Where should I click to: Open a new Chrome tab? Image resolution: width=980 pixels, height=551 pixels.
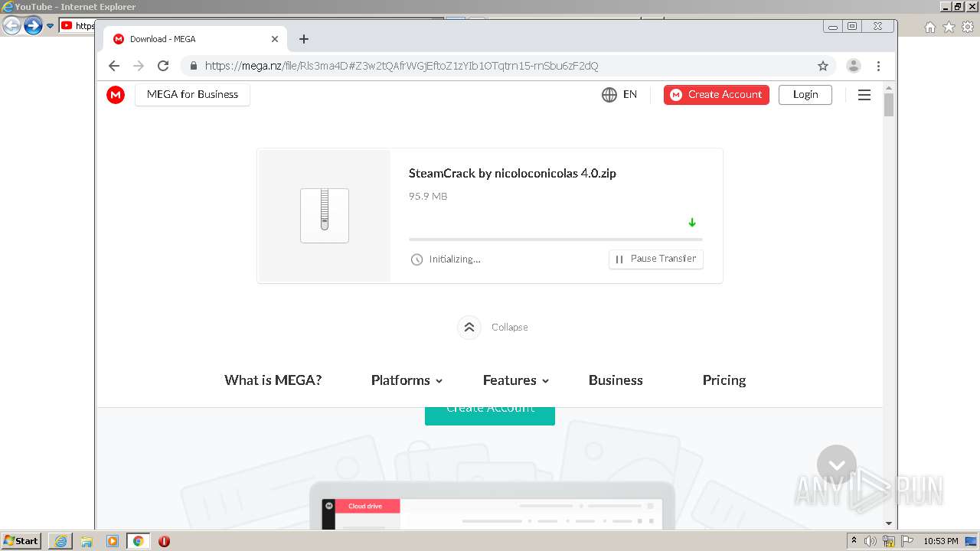click(x=304, y=39)
